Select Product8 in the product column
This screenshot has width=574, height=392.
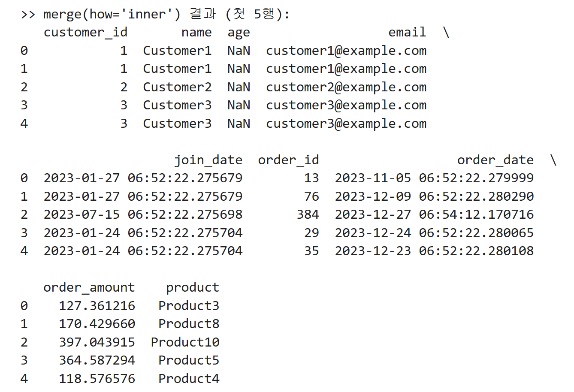pos(189,324)
